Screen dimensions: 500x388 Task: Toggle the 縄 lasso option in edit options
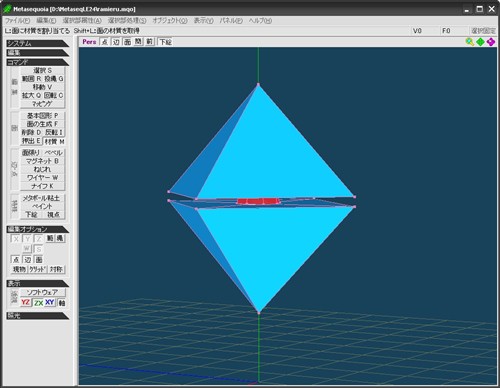60,238
